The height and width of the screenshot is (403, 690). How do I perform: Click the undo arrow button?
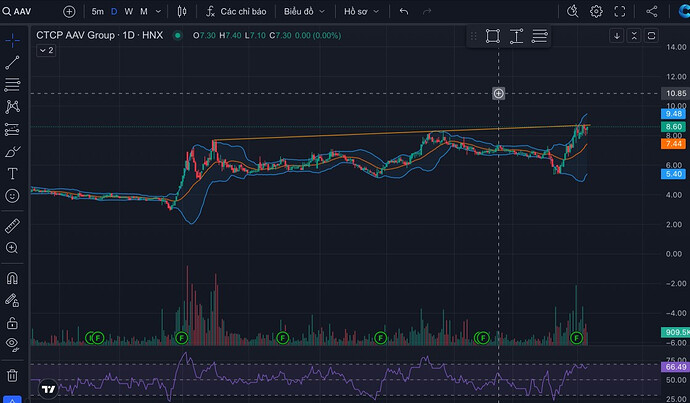pos(403,12)
